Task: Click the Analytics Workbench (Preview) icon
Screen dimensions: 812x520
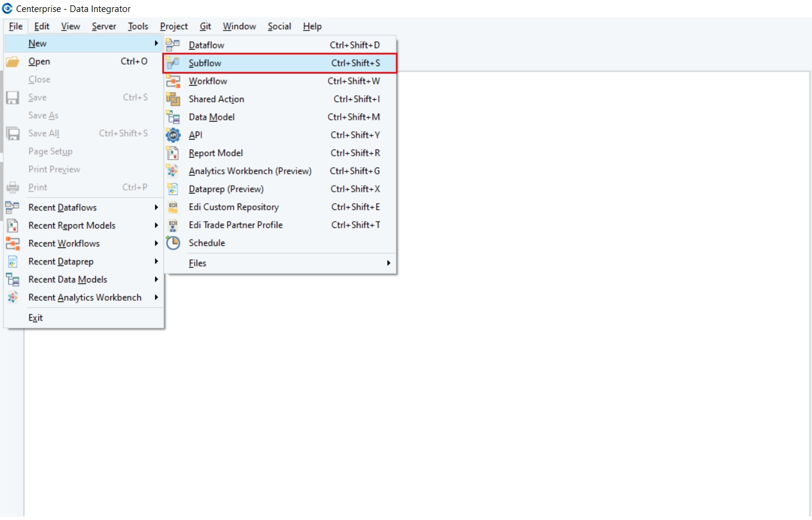Action: tap(172, 171)
